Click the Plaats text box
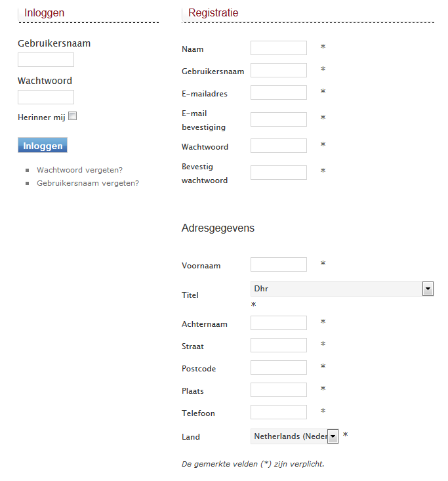The height and width of the screenshot is (481, 448). point(279,390)
